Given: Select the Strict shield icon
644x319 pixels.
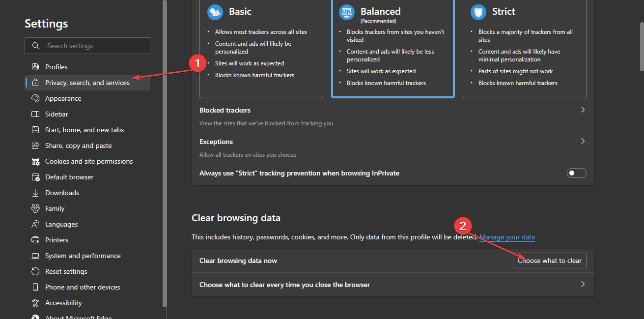Looking at the screenshot, I should 478,12.
